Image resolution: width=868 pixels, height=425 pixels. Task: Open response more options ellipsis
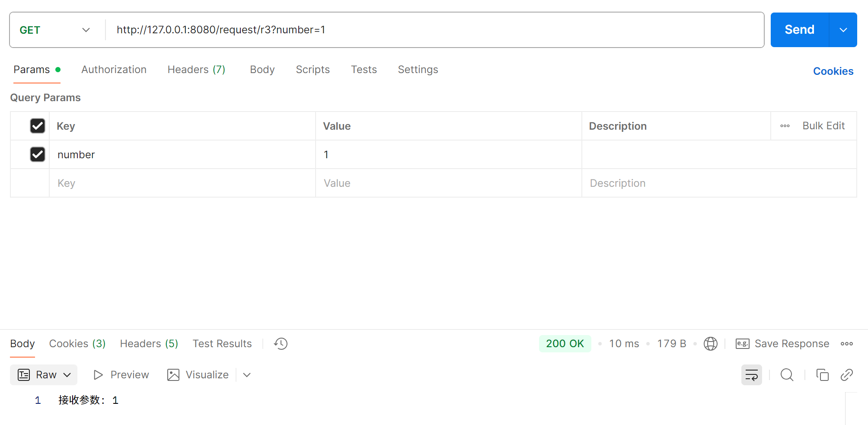[x=846, y=344]
